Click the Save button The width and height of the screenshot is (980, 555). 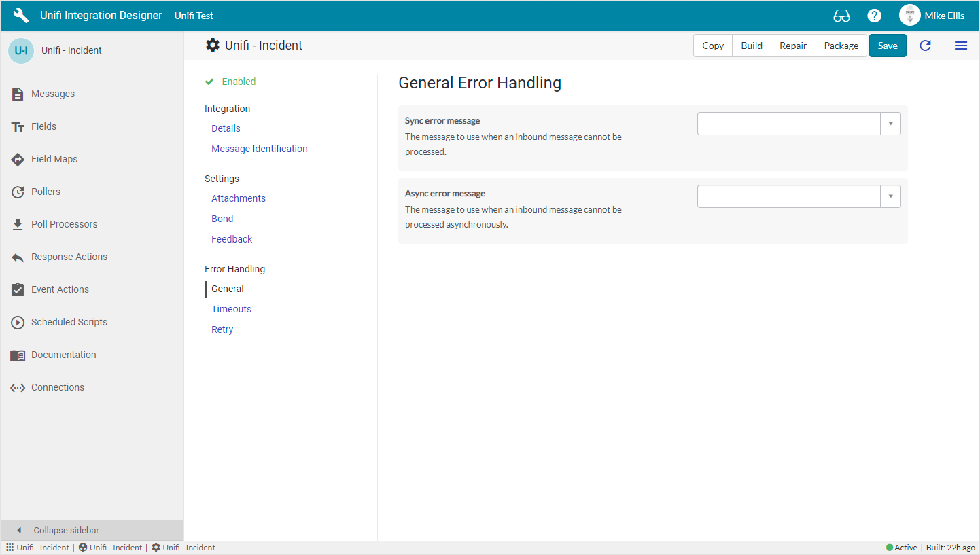[x=887, y=46]
